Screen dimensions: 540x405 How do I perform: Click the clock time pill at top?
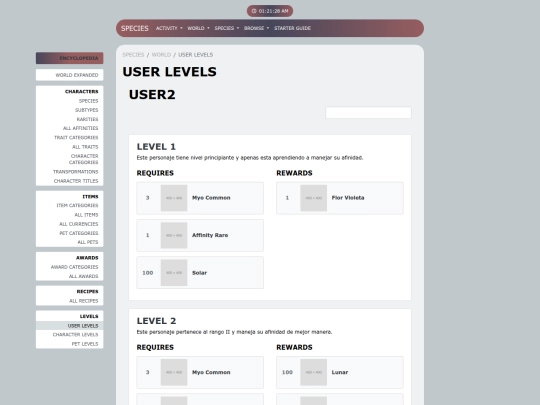[x=270, y=11]
